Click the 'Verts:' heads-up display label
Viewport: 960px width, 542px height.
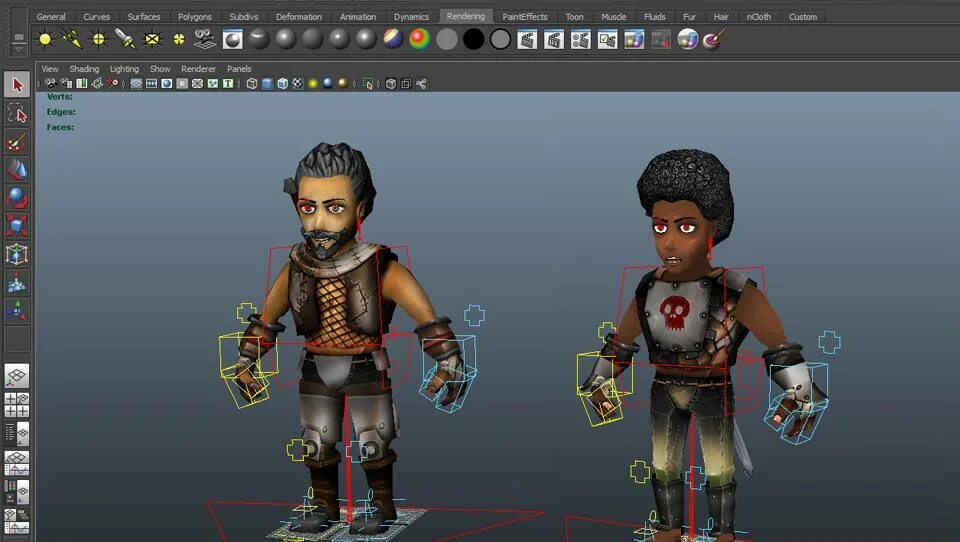point(59,97)
